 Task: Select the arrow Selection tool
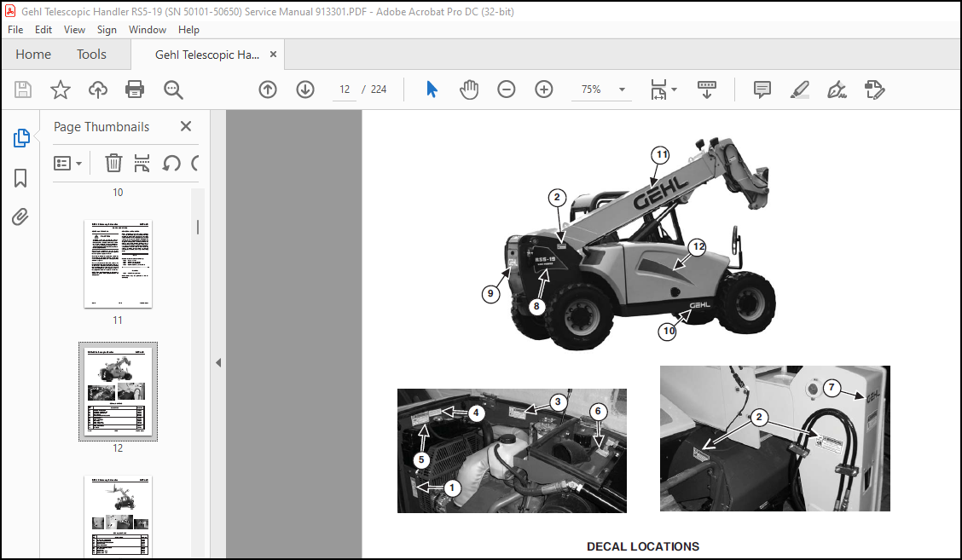[432, 89]
